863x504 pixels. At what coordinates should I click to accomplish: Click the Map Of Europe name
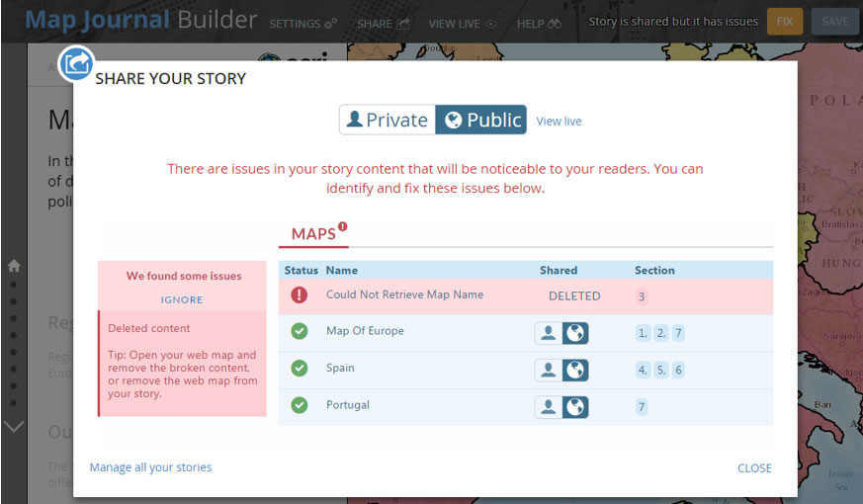pos(365,331)
